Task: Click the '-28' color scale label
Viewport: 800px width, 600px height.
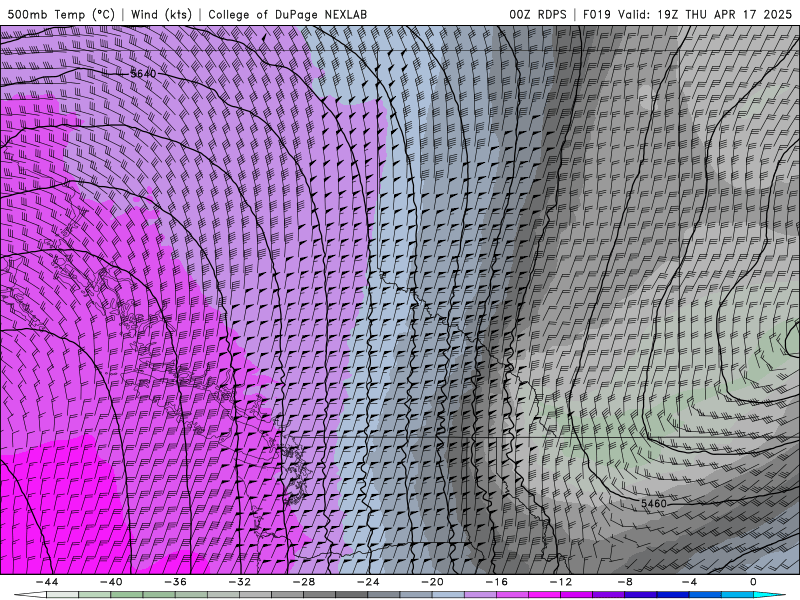Action: (304, 582)
